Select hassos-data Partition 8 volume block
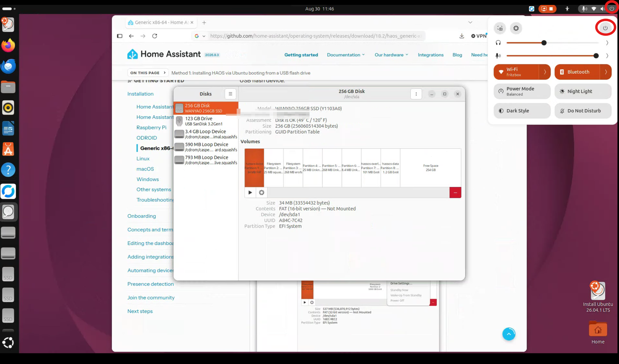 point(390,168)
